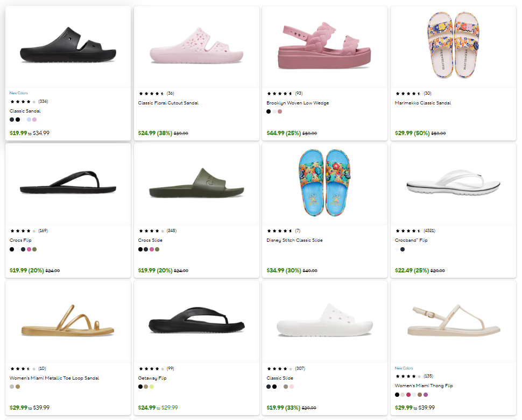Choose the yellow Getaway Flip color swatch
Image resolution: width=522 pixels, height=420 pixels.
152,387
